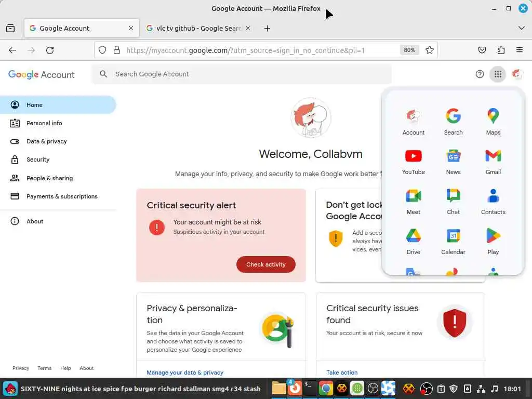Image resolution: width=532 pixels, height=399 pixels.
Task: Open Drive from the apps panel
Action: pyautogui.click(x=413, y=242)
